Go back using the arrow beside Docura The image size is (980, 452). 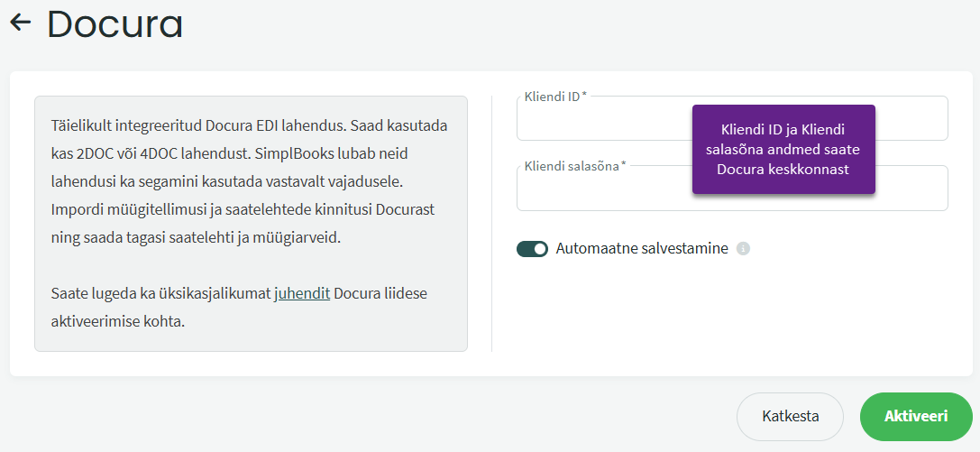(21, 23)
